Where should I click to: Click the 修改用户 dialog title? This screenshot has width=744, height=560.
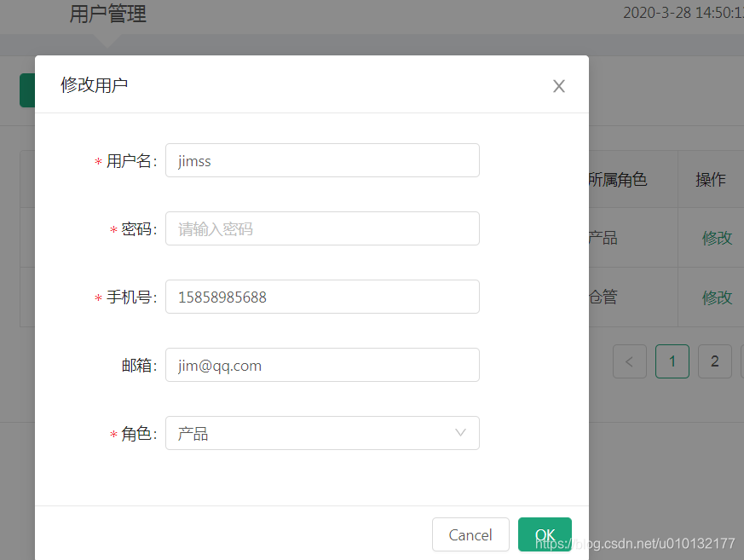coord(94,85)
